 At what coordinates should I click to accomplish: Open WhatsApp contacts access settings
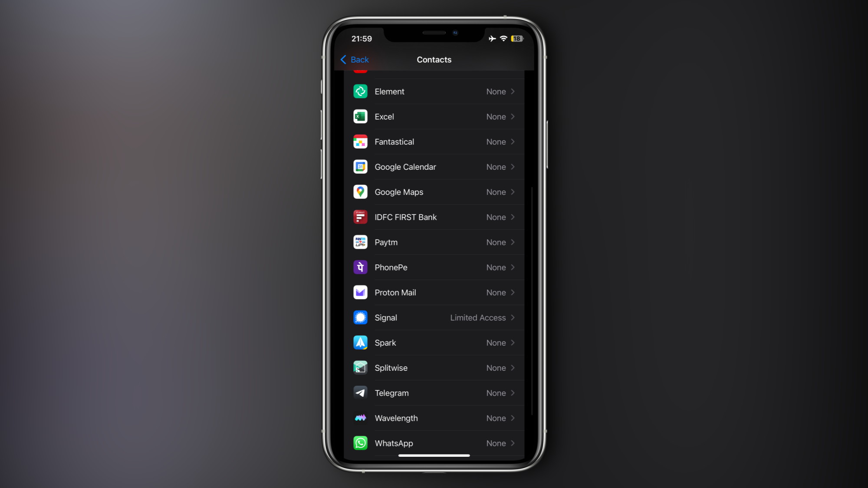click(434, 443)
